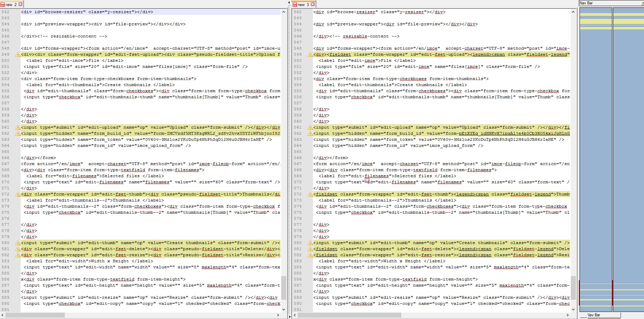Image resolution: width=644 pixels, height=319 pixels.
Task: Click the warning icon on line 562 in new 2
Action: point(18,133)
